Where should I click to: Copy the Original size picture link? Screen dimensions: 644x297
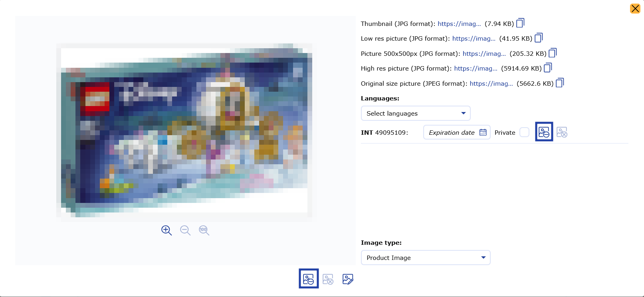(560, 83)
